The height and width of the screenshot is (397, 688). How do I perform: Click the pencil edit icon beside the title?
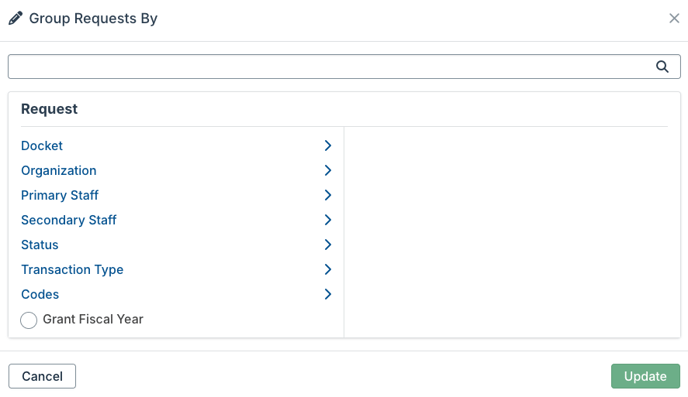(x=15, y=18)
